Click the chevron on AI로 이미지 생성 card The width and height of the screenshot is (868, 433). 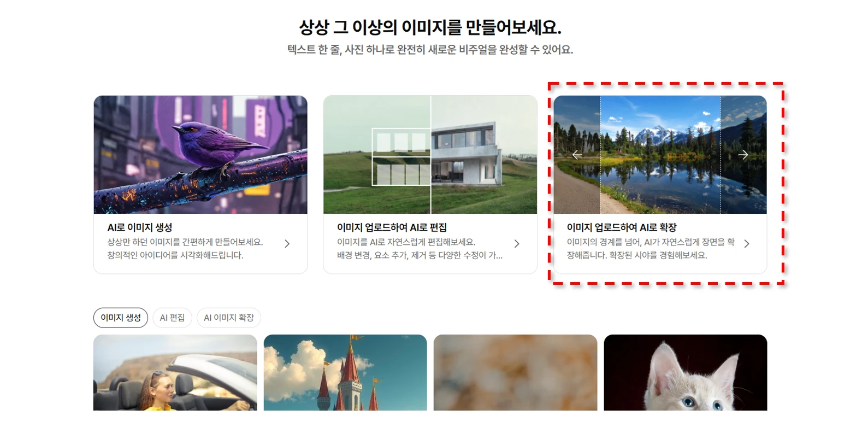coord(287,244)
